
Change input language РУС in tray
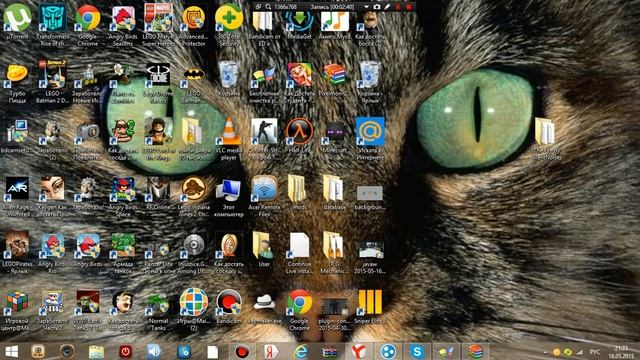[595, 352]
